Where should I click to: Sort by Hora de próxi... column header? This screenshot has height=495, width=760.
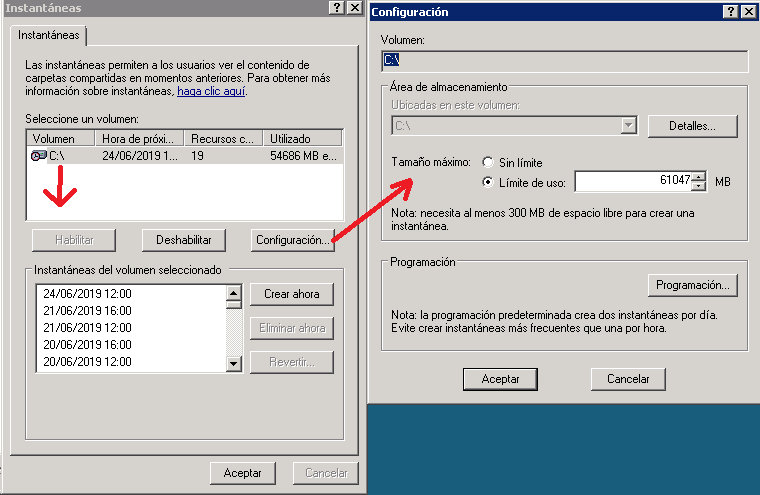[x=139, y=139]
